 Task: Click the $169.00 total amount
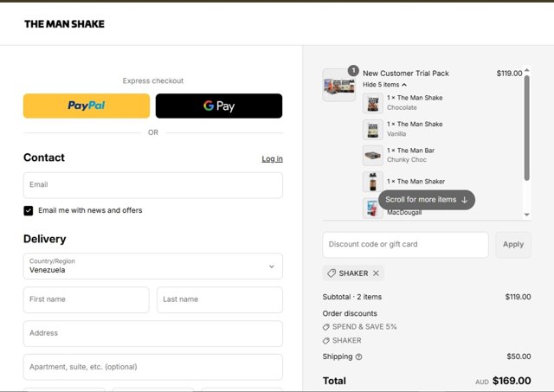coord(512,381)
